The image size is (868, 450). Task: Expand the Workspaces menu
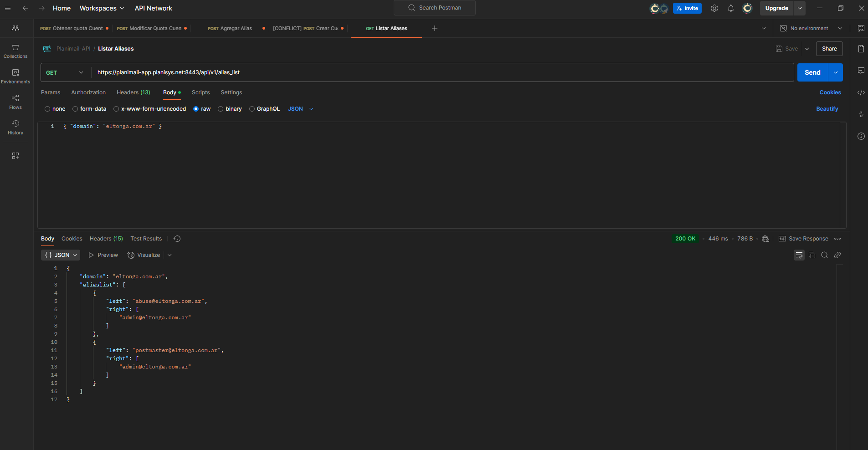(x=102, y=8)
